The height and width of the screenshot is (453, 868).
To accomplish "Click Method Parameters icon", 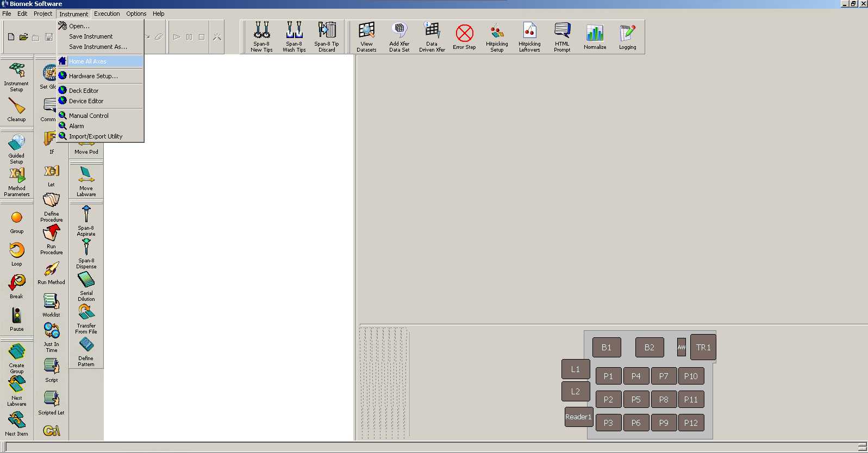I will tap(16, 181).
